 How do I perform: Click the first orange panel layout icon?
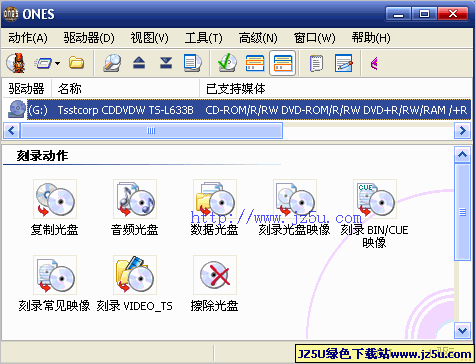point(255,63)
